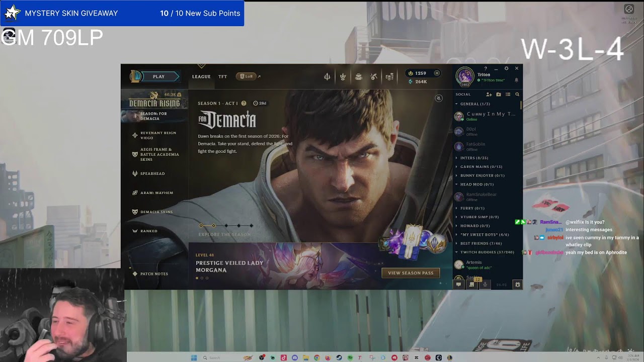The height and width of the screenshot is (362, 644).
Task: Select friend RamSnakeBear in Head Mod group
Action: (487, 197)
